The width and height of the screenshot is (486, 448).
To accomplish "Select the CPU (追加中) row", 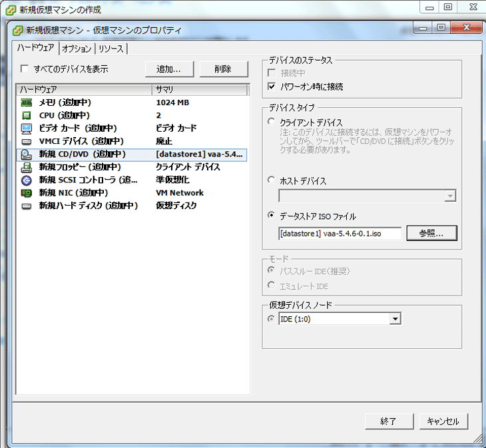I will tap(132, 115).
